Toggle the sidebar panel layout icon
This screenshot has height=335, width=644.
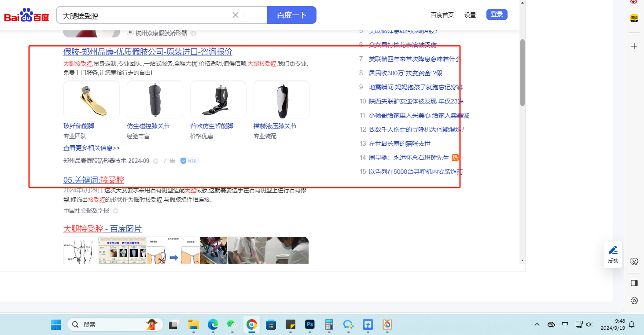tap(634, 283)
